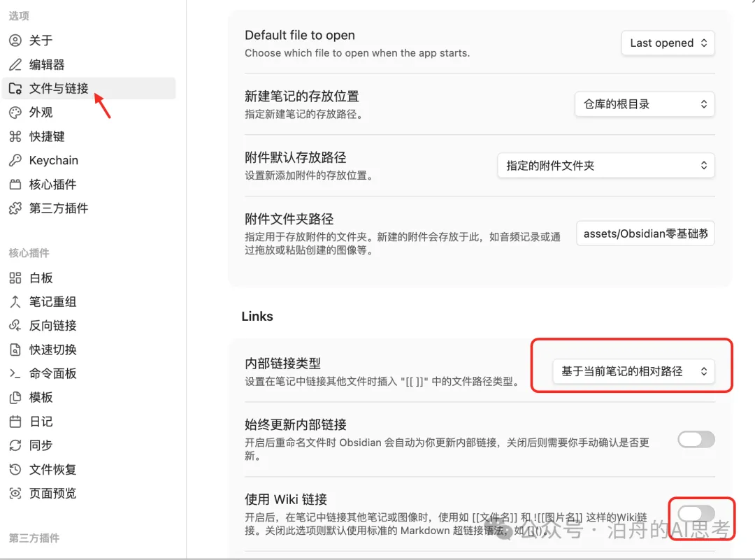Click the 关于 (About) person icon
Image resolution: width=755 pixels, height=560 pixels.
coord(15,41)
